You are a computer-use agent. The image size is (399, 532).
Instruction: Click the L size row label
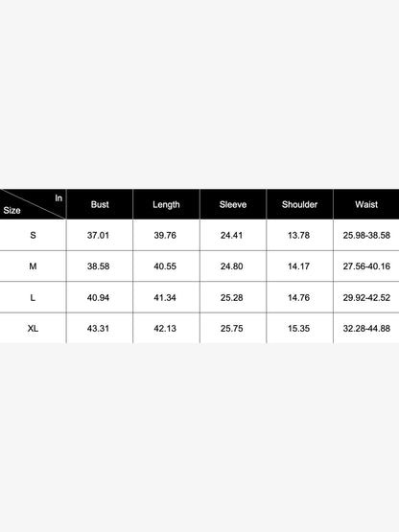[x=33, y=297]
